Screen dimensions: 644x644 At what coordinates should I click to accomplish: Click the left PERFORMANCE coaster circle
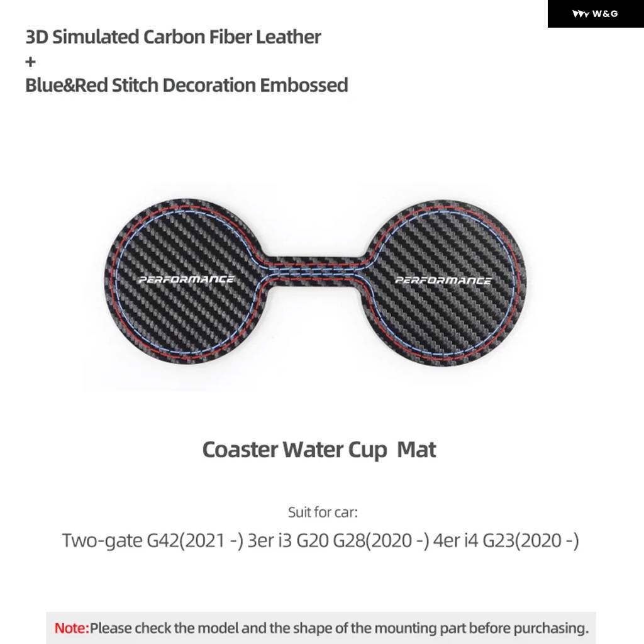pos(187,281)
